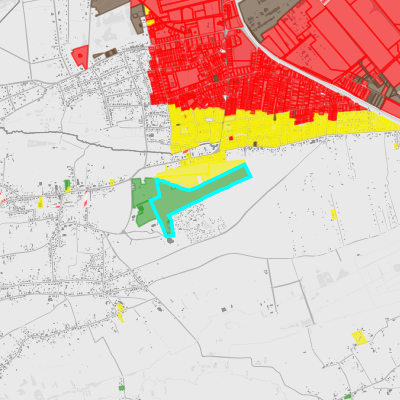The image size is (400, 400).
Task: Click the dark gray building in the southern fields
Action: [224, 310]
